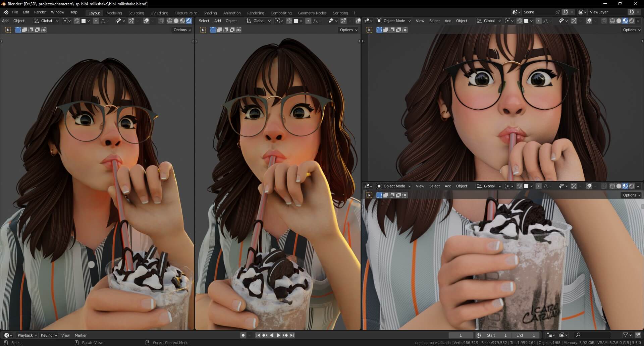The image size is (644, 346).
Task: Expand Options dropdown in bottom-right viewport
Action: point(632,195)
